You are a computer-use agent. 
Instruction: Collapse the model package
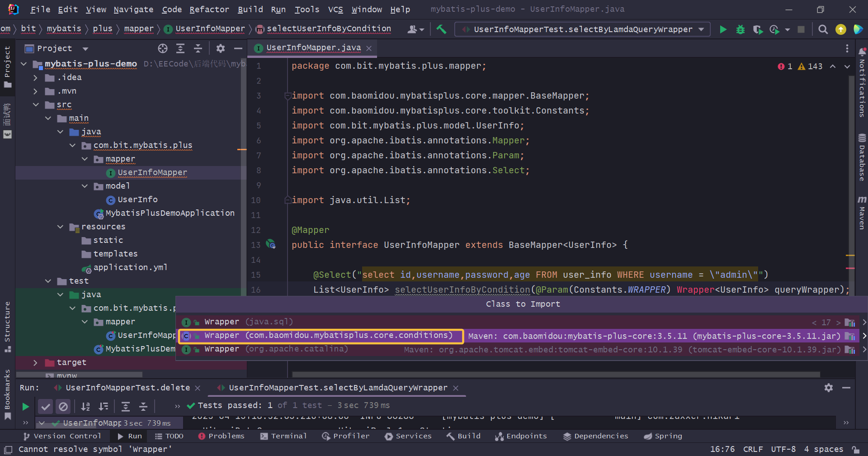pos(84,186)
